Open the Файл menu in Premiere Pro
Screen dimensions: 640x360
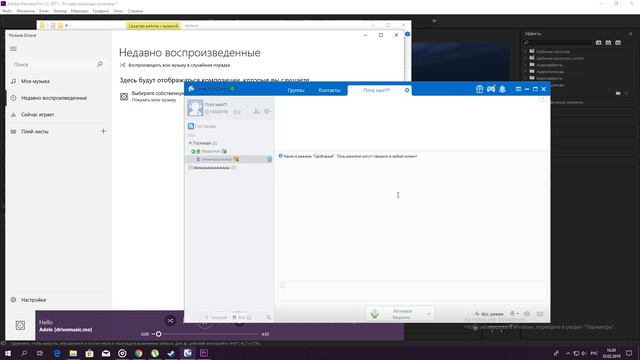click(7, 11)
